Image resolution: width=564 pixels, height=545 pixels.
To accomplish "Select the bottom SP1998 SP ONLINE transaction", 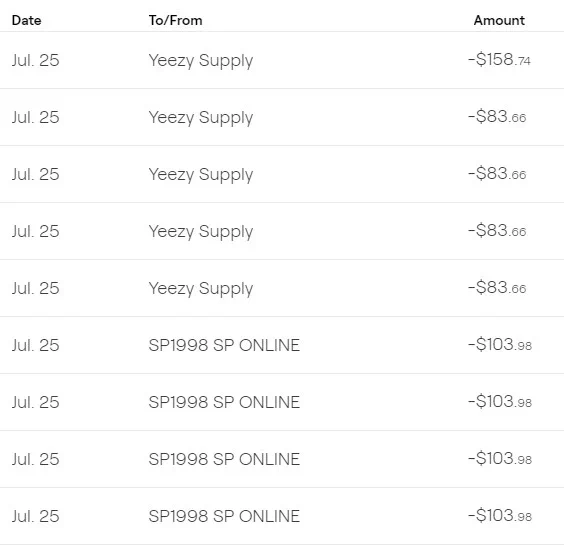I will point(282,516).
